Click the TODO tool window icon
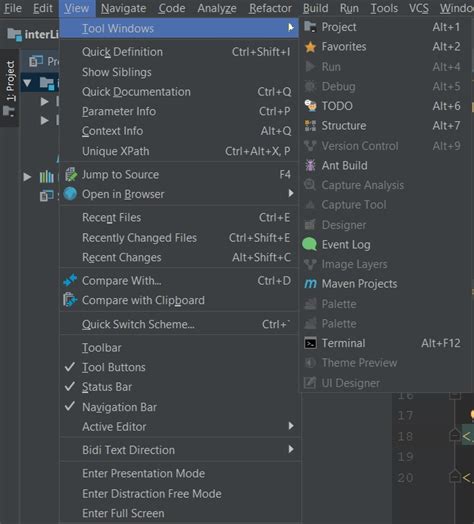 pos(311,106)
